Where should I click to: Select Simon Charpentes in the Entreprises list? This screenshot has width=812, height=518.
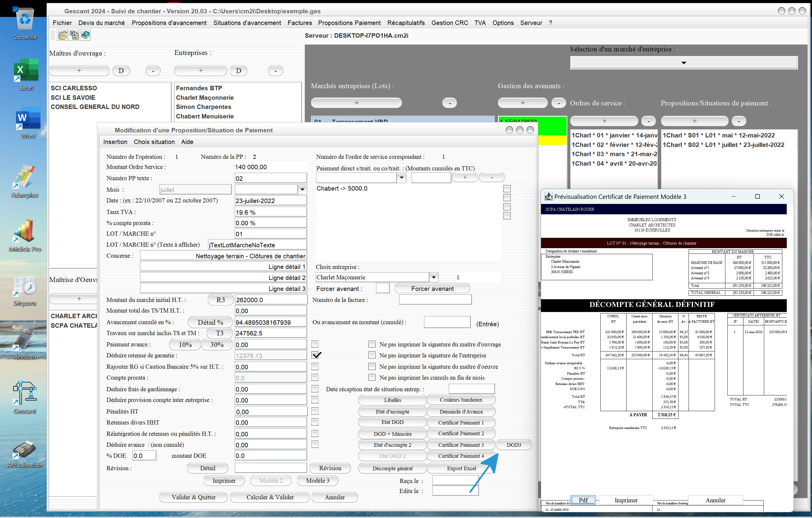coord(203,107)
